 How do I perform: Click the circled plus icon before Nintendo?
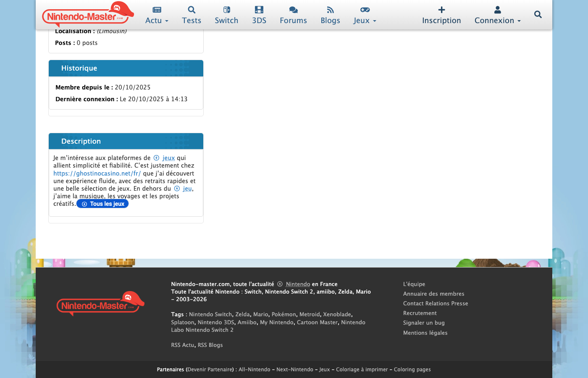pos(280,284)
